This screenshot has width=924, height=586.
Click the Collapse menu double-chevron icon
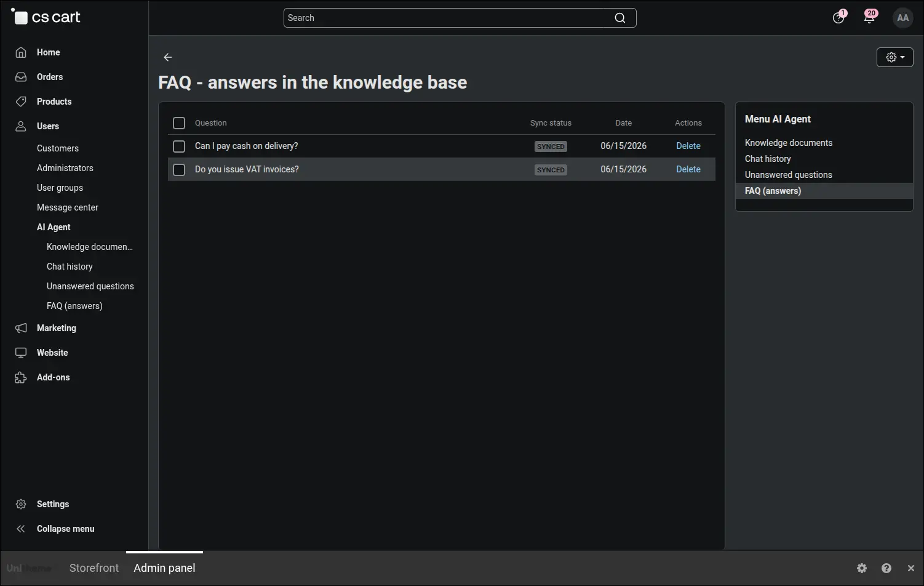(21, 529)
